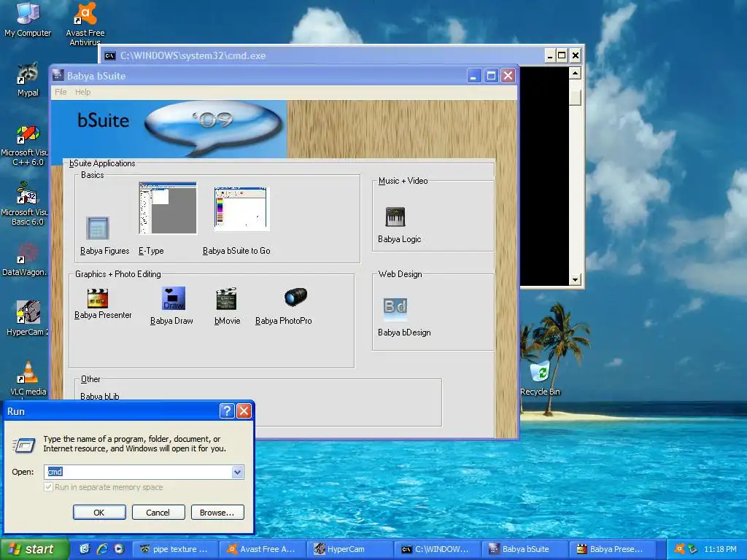Viewport: 747px width, 560px height.
Task: Select DataWagon desktop icon
Action: [26, 260]
